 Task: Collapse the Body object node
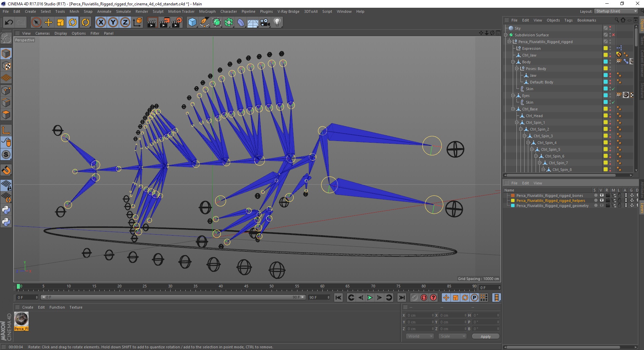[x=513, y=62]
